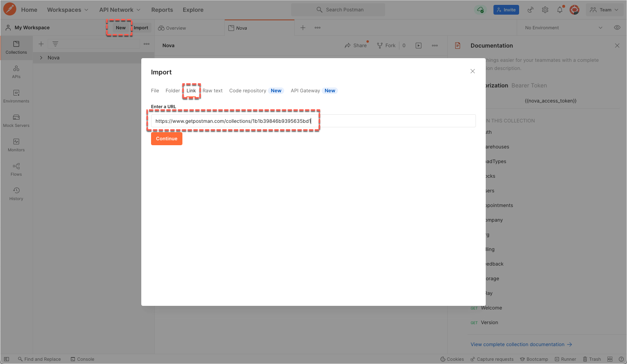
Task: Switch to the Code repository import tab
Action: pyautogui.click(x=256, y=91)
